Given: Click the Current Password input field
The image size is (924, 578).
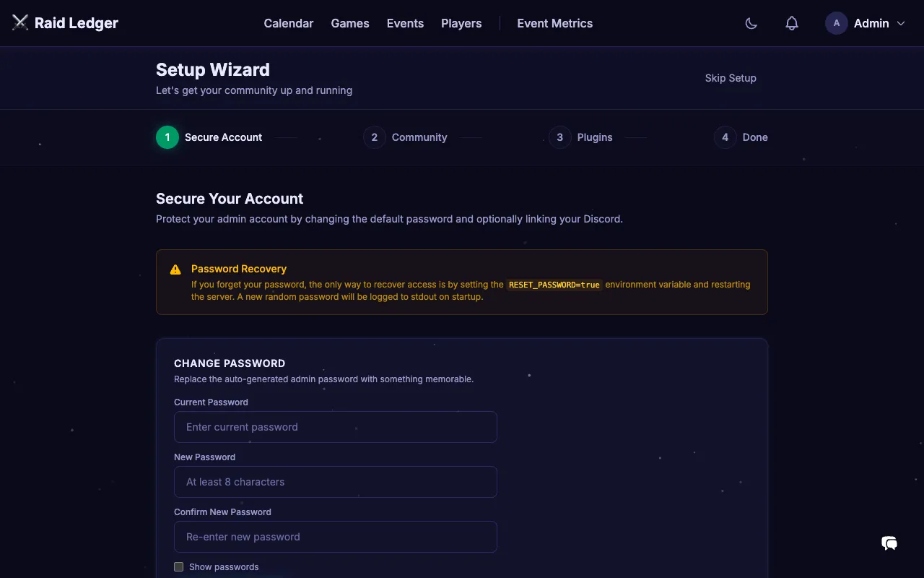Looking at the screenshot, I should 335,427.
